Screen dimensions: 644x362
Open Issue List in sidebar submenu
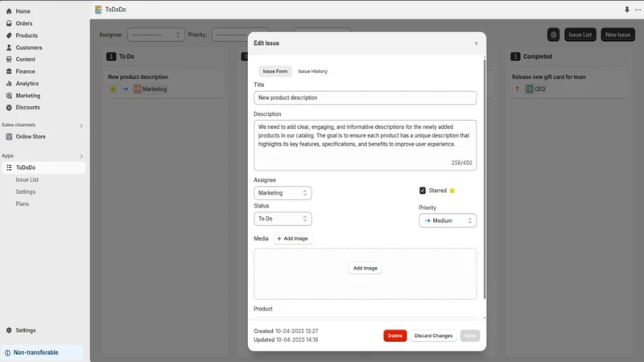coord(27,179)
